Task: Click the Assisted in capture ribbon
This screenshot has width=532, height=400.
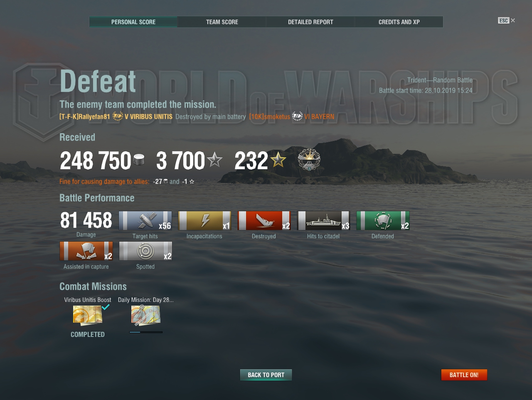Action: [86, 251]
